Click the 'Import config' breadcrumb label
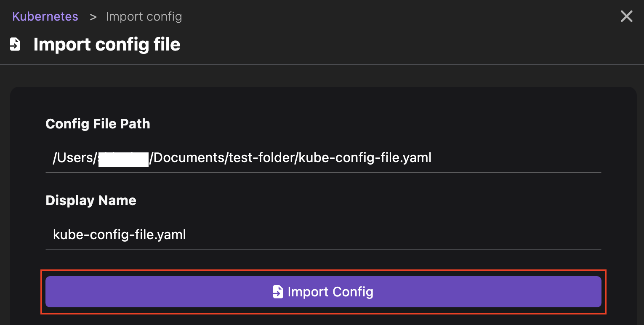The width and height of the screenshot is (644, 325). click(144, 16)
